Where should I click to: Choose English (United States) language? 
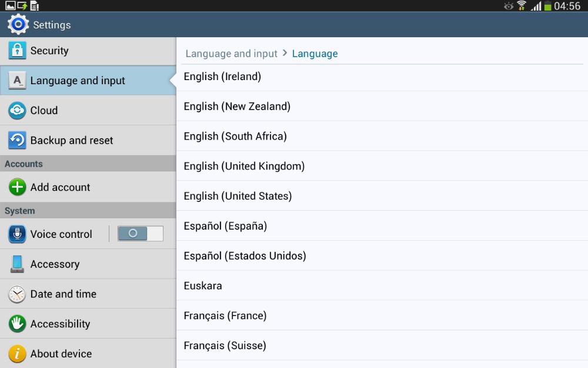coord(238,196)
